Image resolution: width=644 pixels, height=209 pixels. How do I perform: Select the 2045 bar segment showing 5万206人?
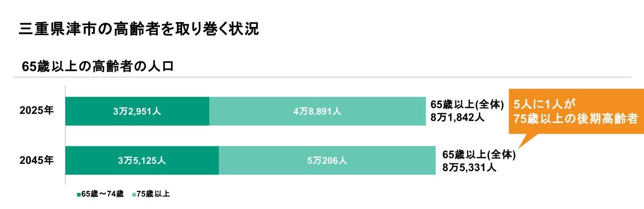[x=327, y=161]
